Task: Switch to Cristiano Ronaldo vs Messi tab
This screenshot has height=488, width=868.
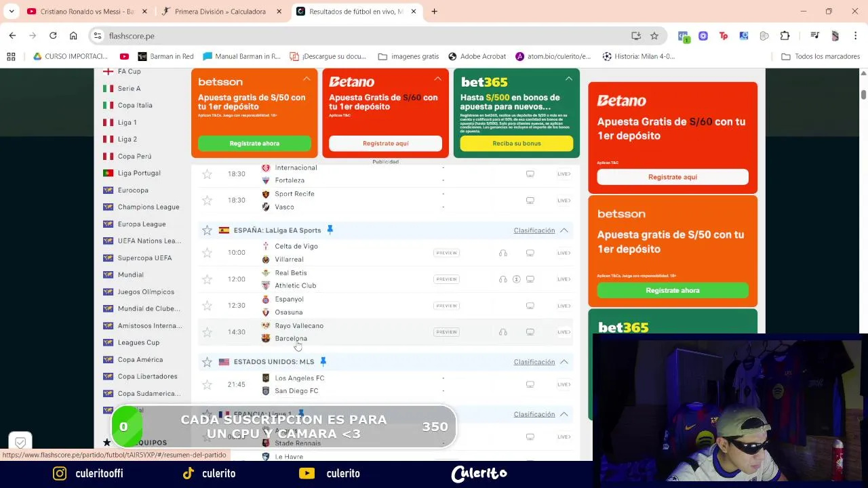Action: [x=87, y=12]
